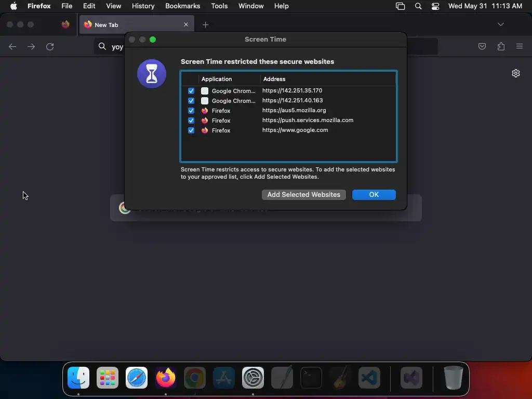Open Control Center in menu bar
This screenshot has height=399, width=532.
[x=435, y=6]
